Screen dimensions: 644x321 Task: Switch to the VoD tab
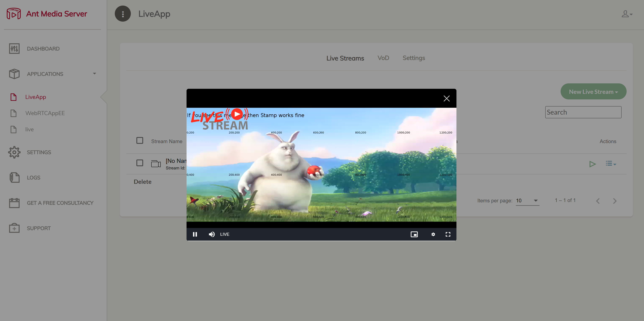383,58
